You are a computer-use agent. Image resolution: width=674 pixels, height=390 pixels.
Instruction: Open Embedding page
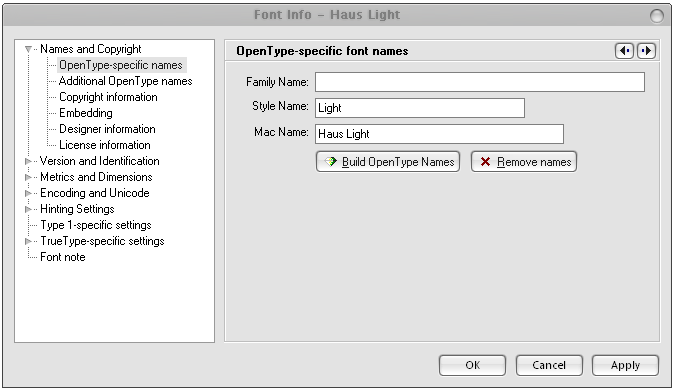[x=86, y=113]
